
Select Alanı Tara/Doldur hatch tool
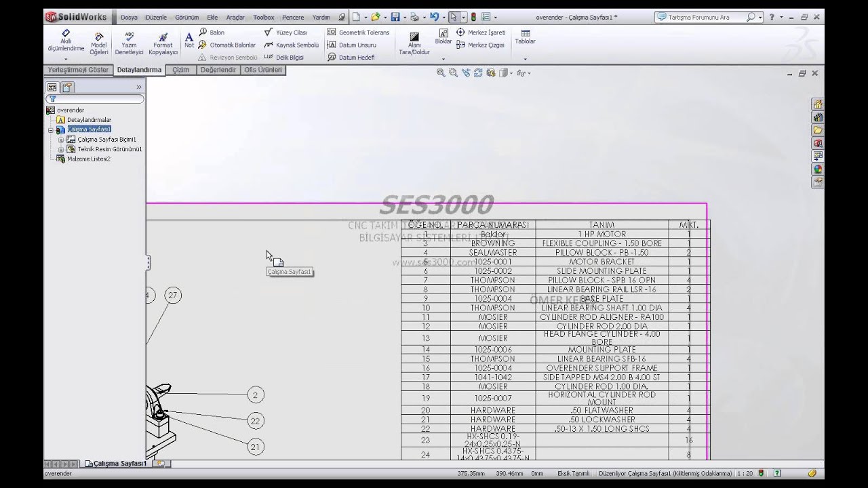click(x=414, y=43)
